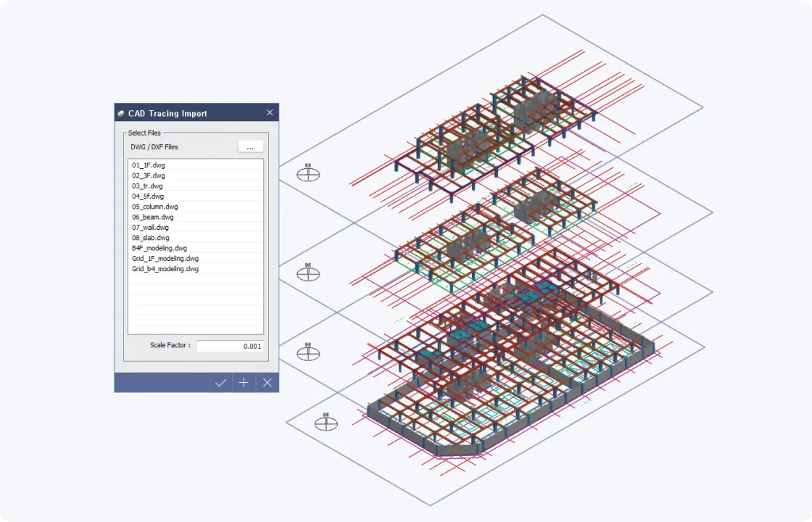
Task: Select 03_tr.dwg in the file list
Action: pos(196,186)
